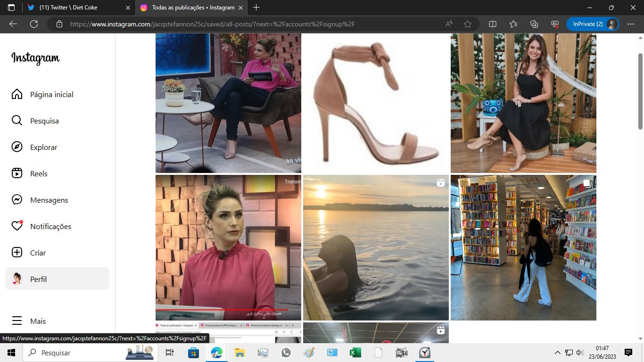Select the Todas as publicações Instagram tab
This screenshot has width=644, height=362.
click(191, 8)
